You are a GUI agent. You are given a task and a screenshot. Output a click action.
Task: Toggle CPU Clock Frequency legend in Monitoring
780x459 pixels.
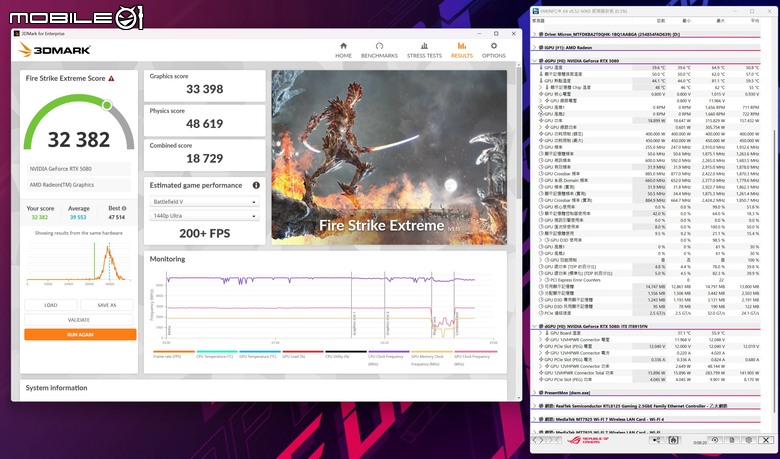(389, 358)
